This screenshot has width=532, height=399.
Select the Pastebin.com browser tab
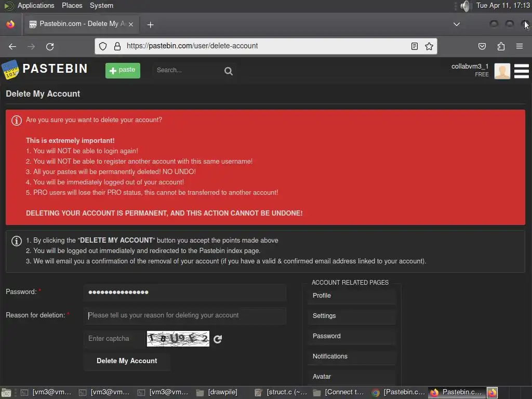[x=81, y=24]
